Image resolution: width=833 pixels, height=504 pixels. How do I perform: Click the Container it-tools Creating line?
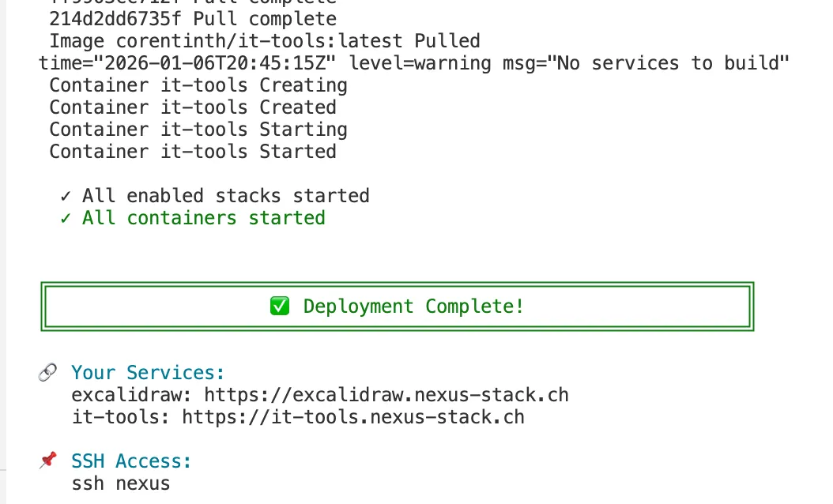click(198, 85)
